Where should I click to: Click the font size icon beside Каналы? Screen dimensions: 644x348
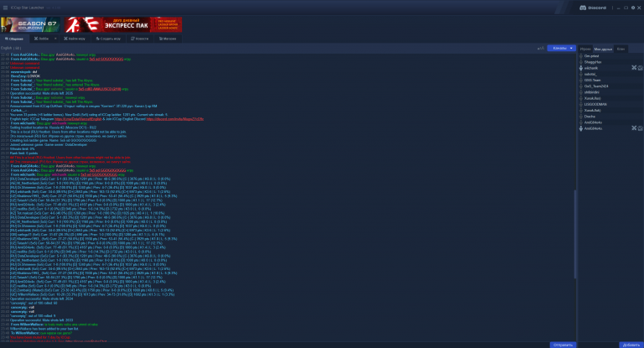[x=541, y=49]
